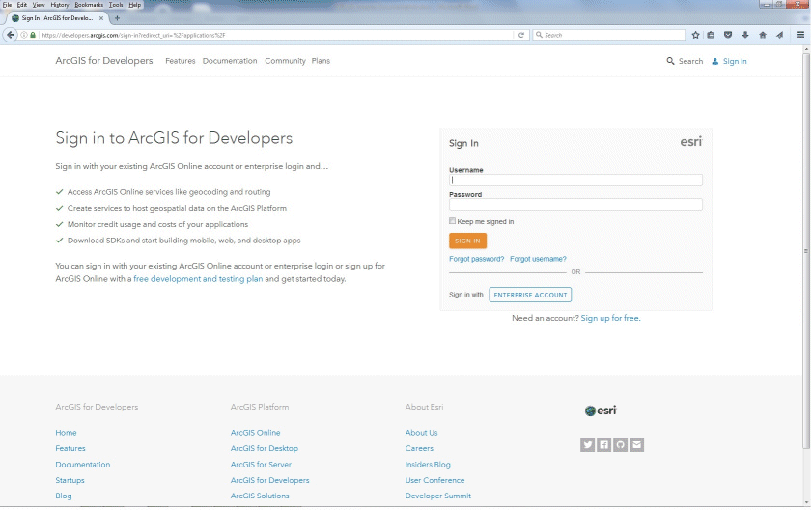Click the browser URL address bar
Image resolution: width=812 pixels, height=510 pixels.
[276, 35]
